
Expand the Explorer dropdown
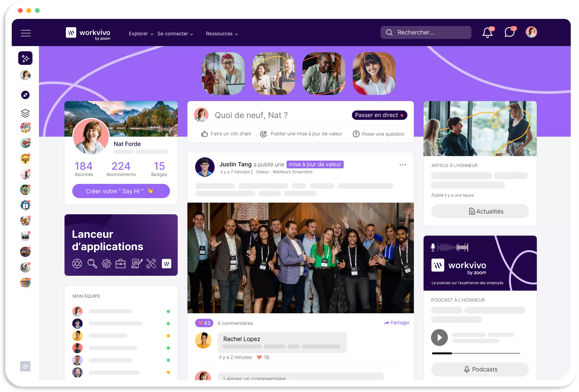141,34
